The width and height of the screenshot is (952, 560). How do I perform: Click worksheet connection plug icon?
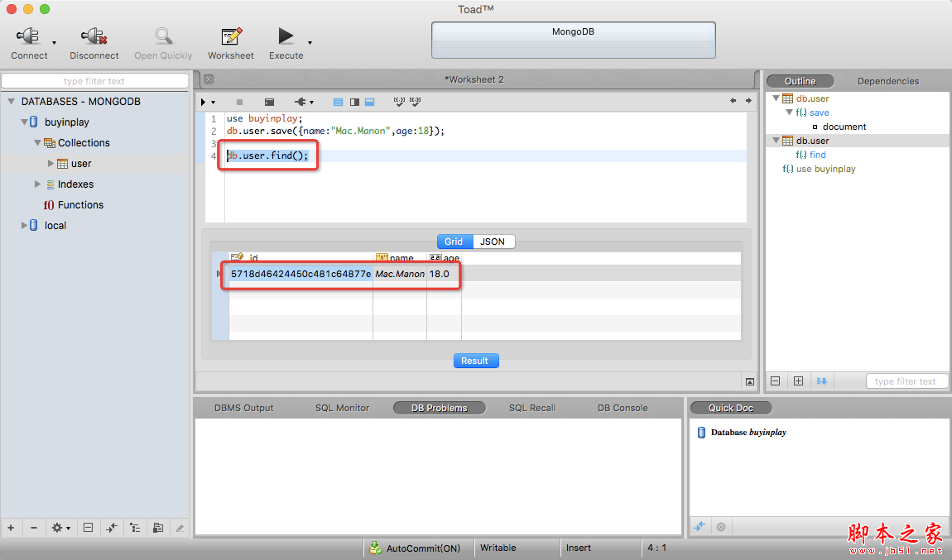click(300, 102)
